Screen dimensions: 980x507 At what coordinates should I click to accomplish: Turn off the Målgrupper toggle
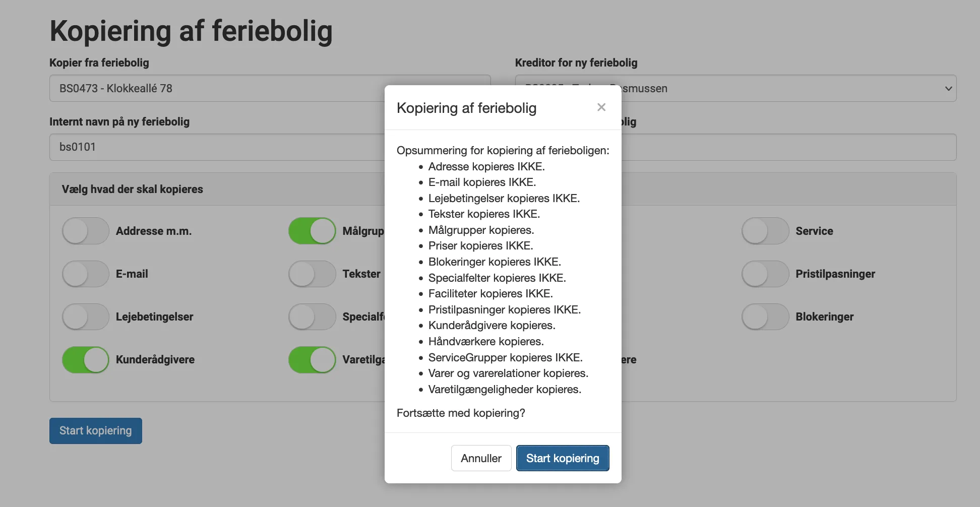point(312,231)
